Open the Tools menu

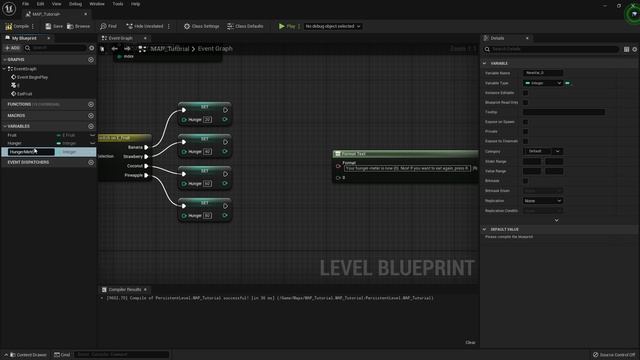click(x=118, y=4)
